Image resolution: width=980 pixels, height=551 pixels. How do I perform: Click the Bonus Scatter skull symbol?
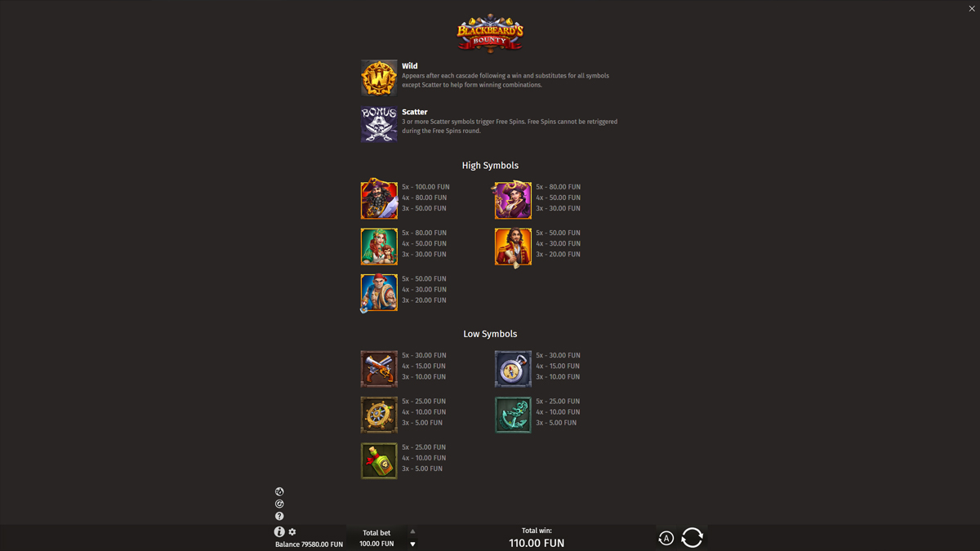click(x=379, y=124)
